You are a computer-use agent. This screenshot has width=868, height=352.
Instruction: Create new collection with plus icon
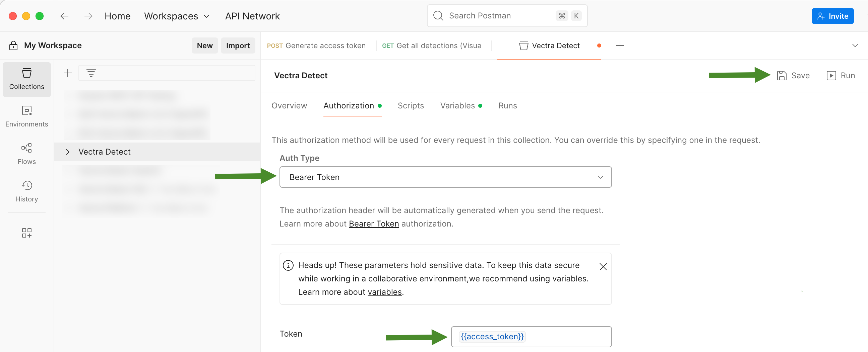click(68, 73)
